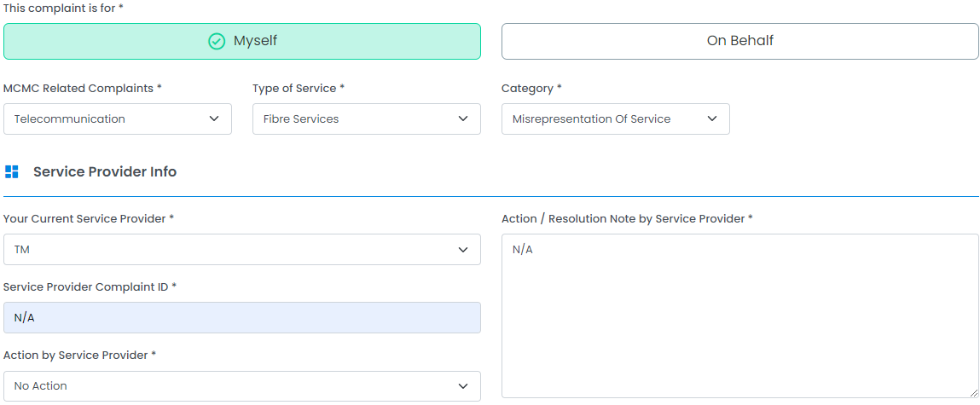Click the TM provider chevron arrow

(463, 250)
